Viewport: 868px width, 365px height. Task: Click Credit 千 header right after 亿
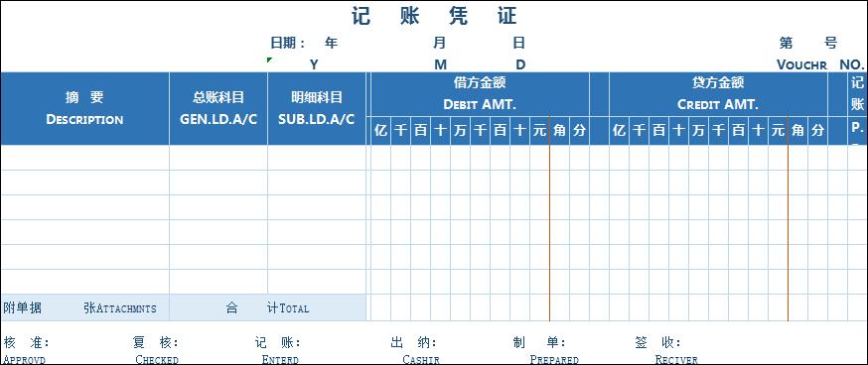(x=640, y=131)
